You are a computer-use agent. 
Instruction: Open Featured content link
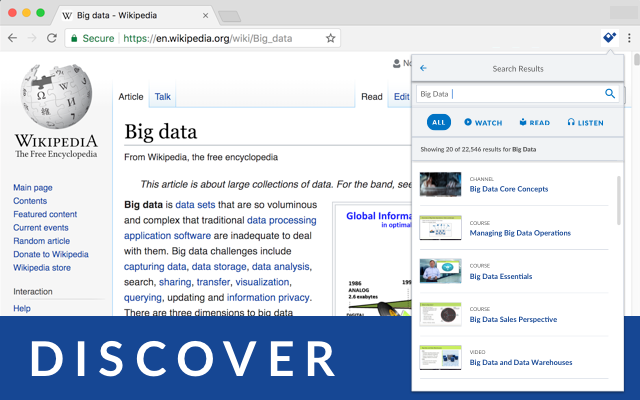(45, 214)
